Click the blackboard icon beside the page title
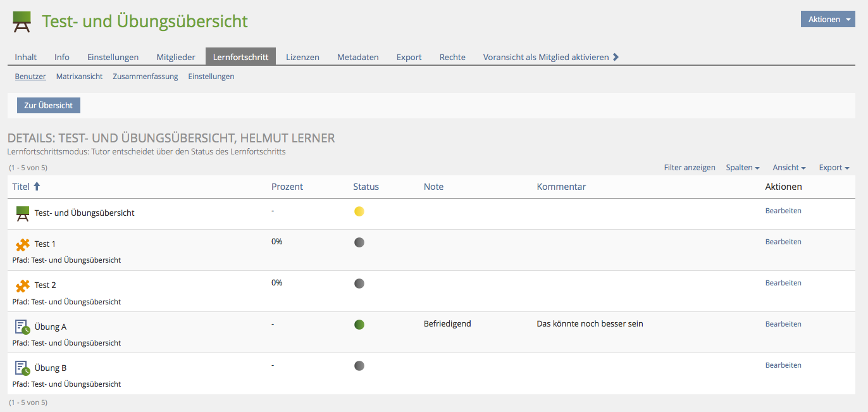 [x=22, y=22]
